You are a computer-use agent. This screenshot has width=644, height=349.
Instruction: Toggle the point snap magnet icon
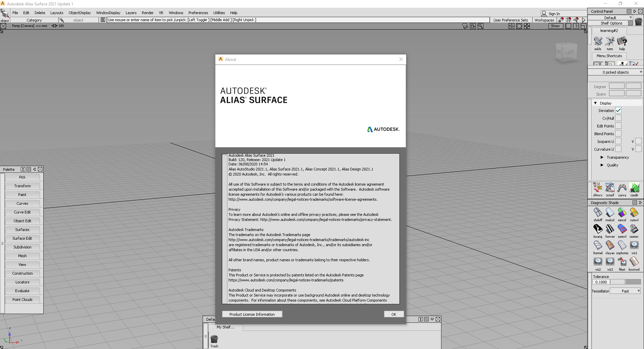click(x=561, y=20)
